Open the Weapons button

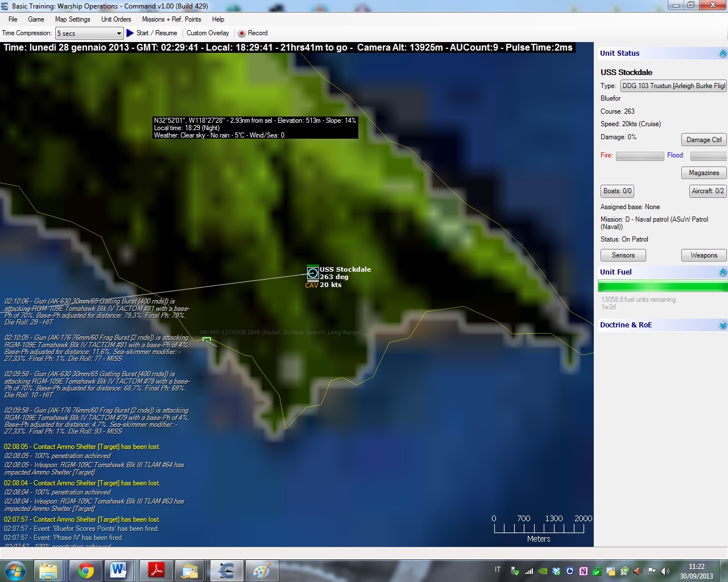click(704, 255)
